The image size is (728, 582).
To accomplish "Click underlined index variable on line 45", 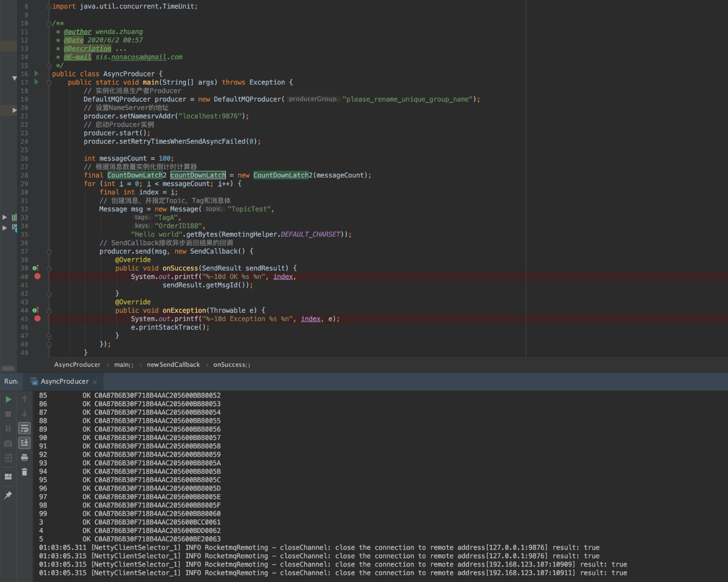I will (310, 319).
